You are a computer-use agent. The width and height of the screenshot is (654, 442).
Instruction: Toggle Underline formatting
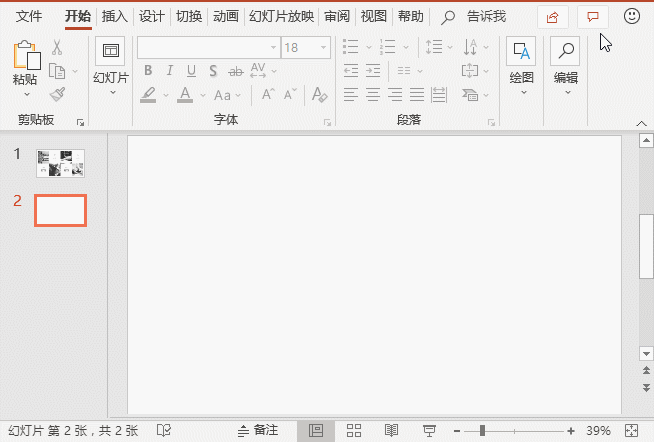pos(191,70)
